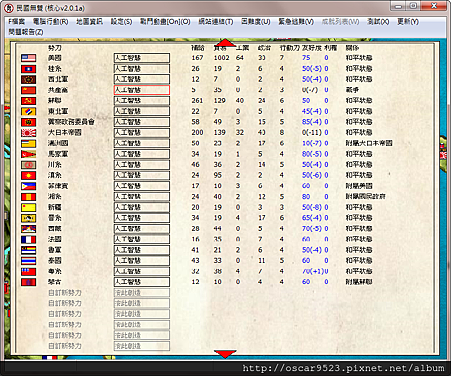
Task: Open the 人工智慧 dropdown for 美國
Action: click(x=142, y=58)
